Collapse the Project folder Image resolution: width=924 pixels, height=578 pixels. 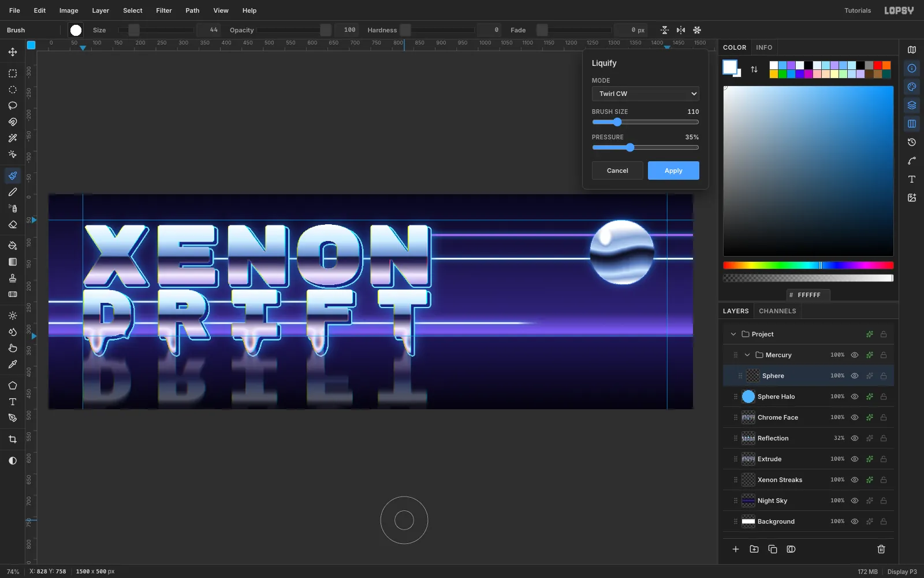tap(733, 334)
